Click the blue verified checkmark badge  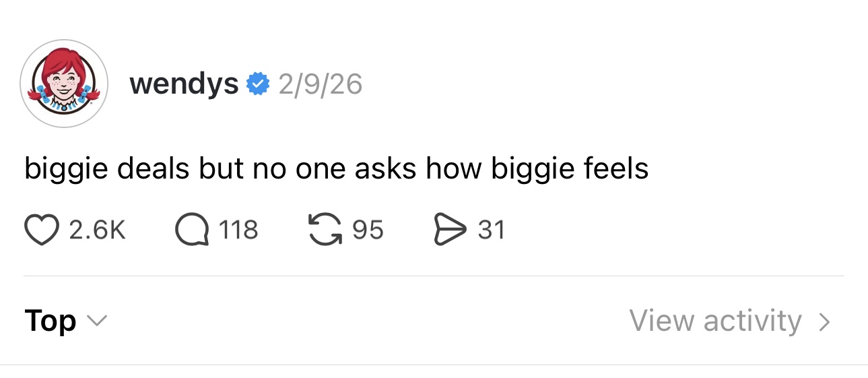pyautogui.click(x=258, y=85)
